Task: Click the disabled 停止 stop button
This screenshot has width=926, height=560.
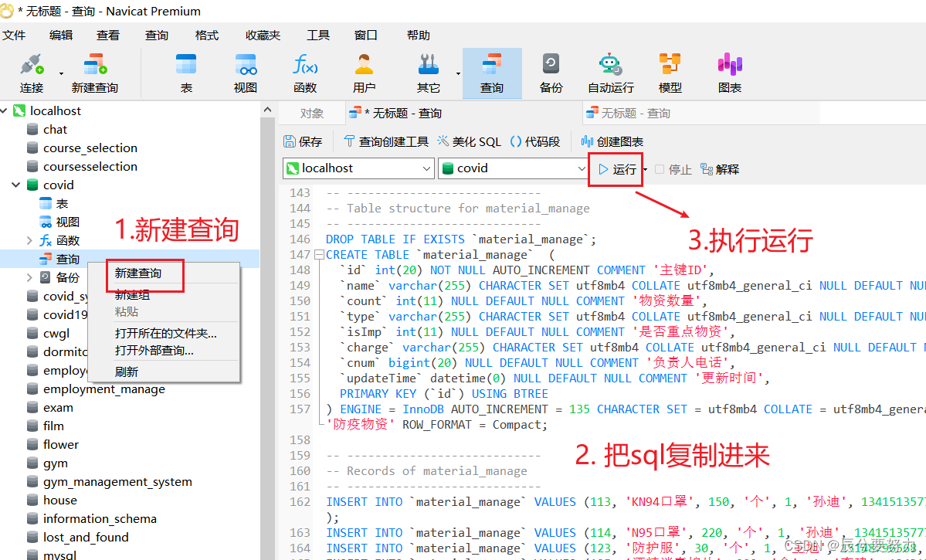Action: click(673, 169)
